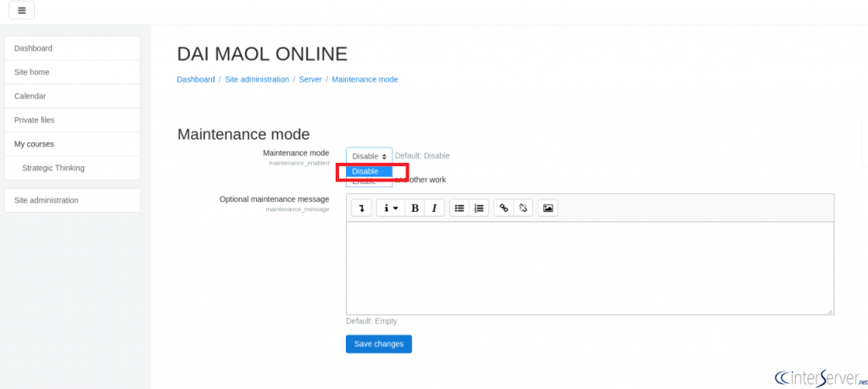This screenshot has height=389, width=868.
Task: Click the 'maintenance_message' setting name
Action: [298, 209]
